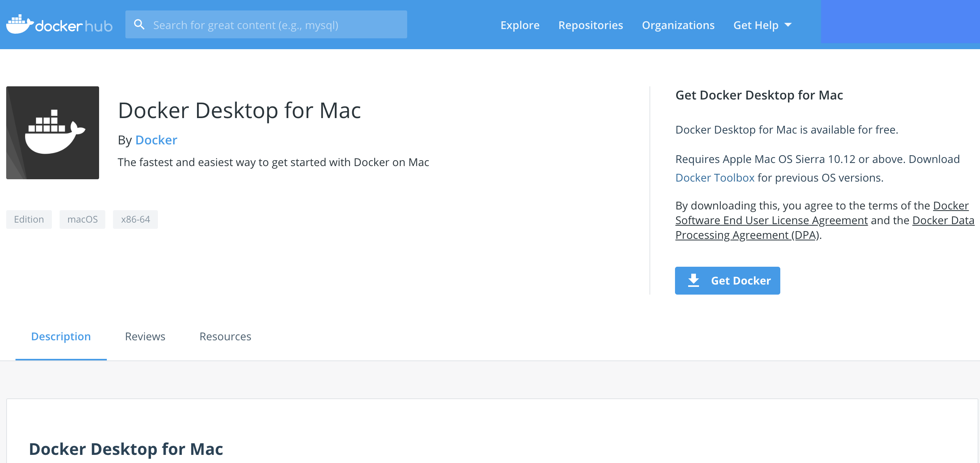Click the user account area in header

(900, 22)
